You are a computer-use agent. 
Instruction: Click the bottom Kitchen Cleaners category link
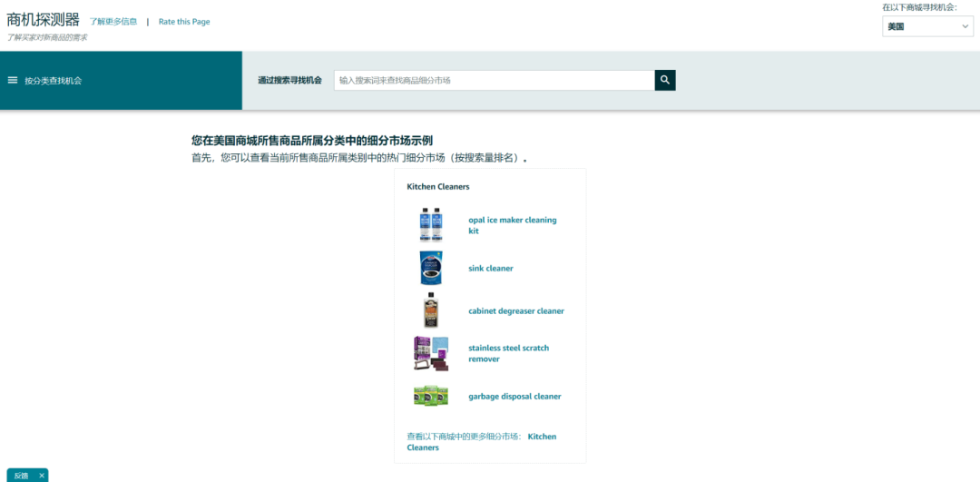tap(542, 437)
